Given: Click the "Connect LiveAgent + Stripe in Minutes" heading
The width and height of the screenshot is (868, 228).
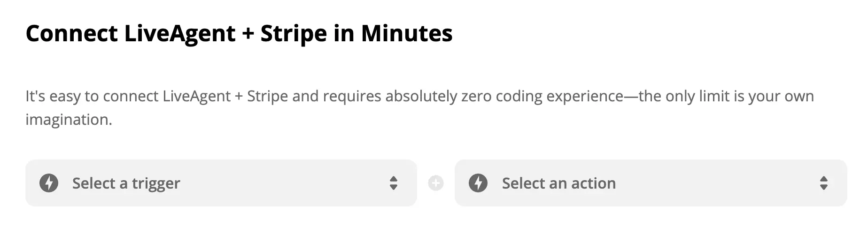Looking at the screenshot, I should [239, 34].
